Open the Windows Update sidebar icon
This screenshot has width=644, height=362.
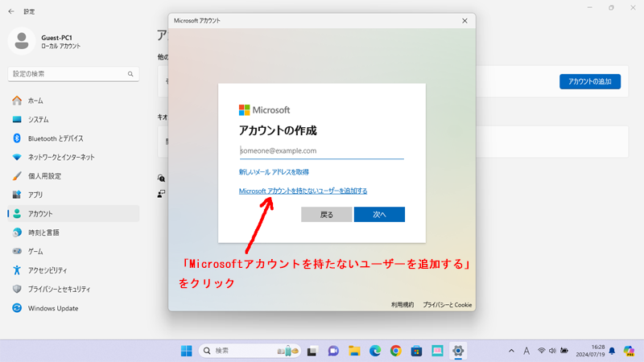click(x=16, y=308)
